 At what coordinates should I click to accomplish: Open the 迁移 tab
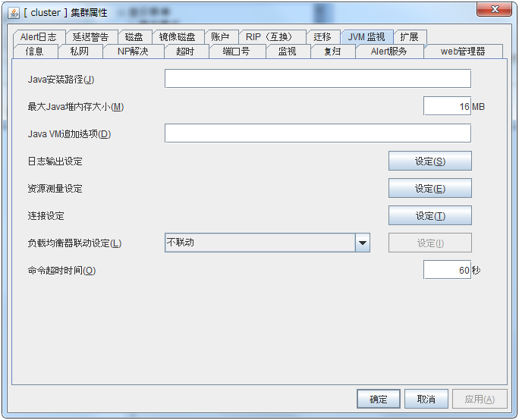tap(322, 36)
